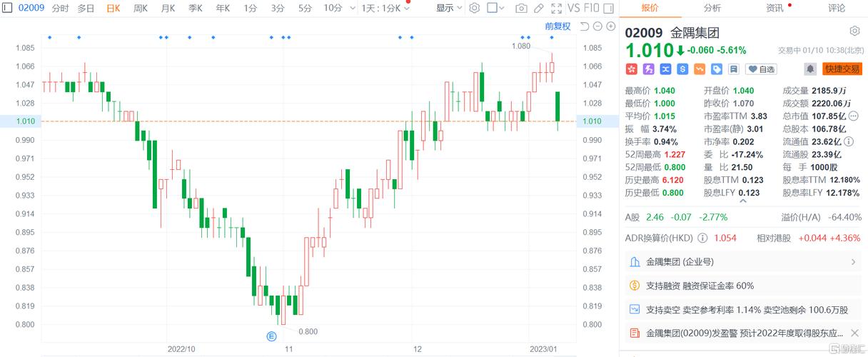This screenshot has width=868, height=357.
Task: Open chart settings gear icon
Action: [475, 9]
